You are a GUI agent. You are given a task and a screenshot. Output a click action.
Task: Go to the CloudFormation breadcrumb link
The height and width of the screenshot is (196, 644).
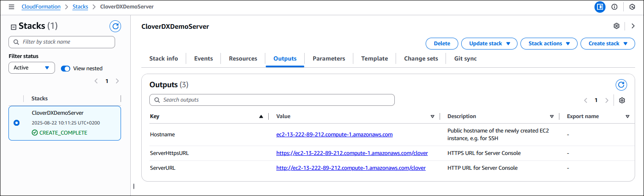point(41,7)
